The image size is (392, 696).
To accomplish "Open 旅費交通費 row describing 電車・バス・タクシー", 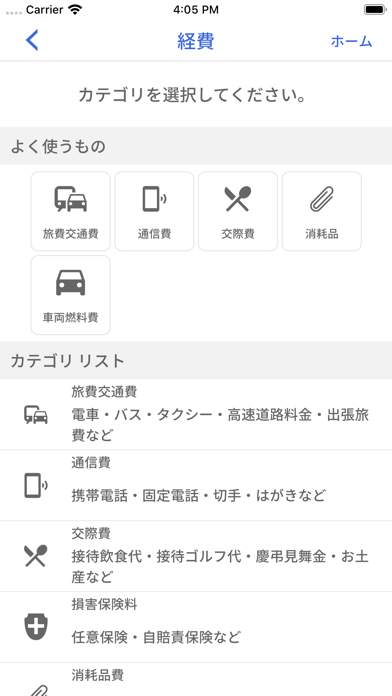I will coord(196,415).
